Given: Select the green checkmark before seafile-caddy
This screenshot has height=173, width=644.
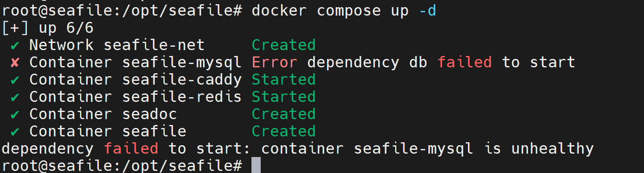Looking at the screenshot, I should pos(15,80).
